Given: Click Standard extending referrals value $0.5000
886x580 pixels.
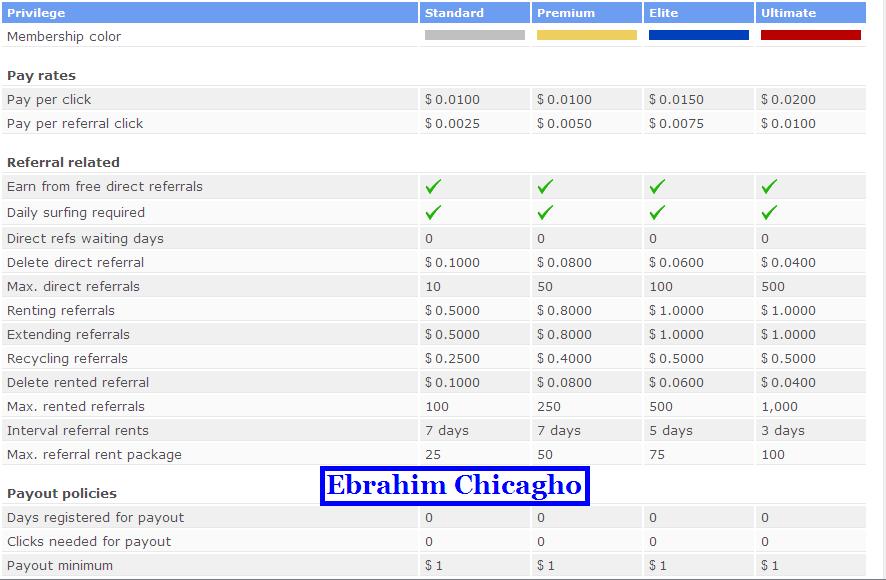Looking at the screenshot, I should (x=452, y=335).
